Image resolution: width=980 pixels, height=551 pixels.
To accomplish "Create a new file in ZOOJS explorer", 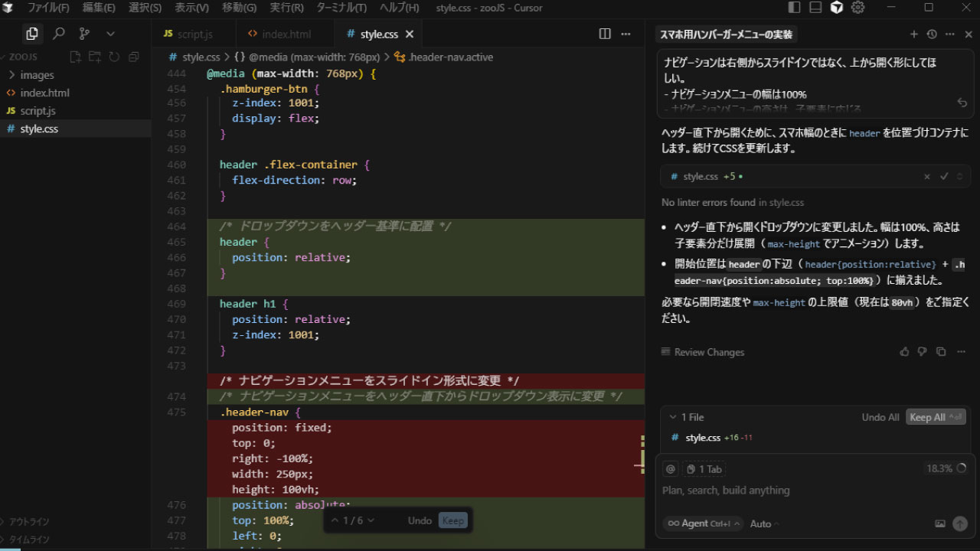I will 75,57.
